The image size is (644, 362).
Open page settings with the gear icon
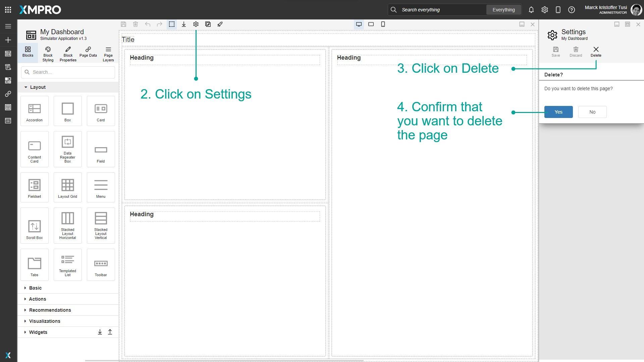[196, 24]
